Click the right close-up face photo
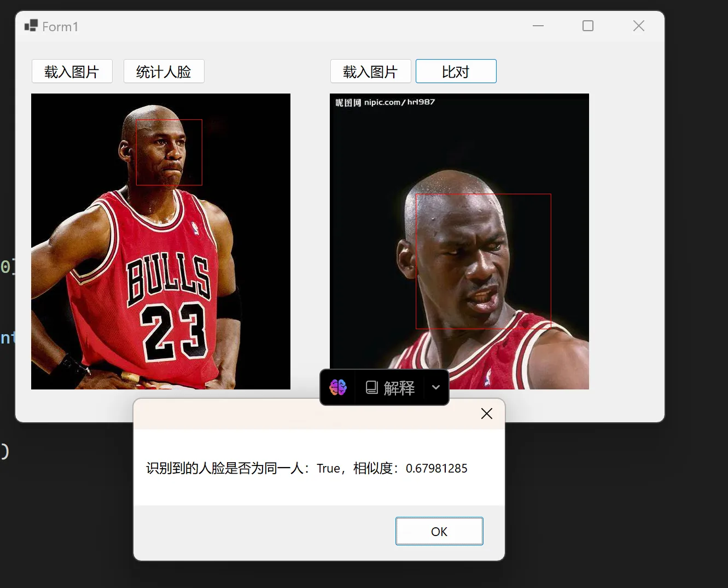Image resolution: width=728 pixels, height=588 pixels. tap(459, 241)
